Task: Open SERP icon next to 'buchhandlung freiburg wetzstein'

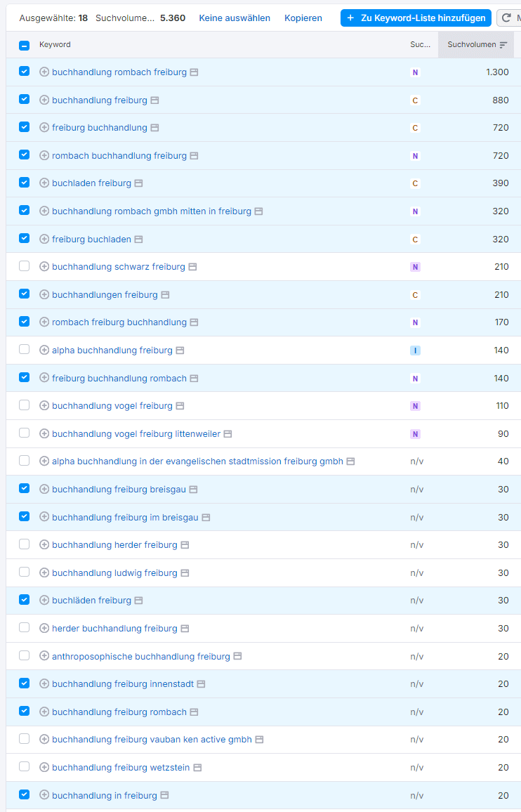Action: click(x=197, y=768)
